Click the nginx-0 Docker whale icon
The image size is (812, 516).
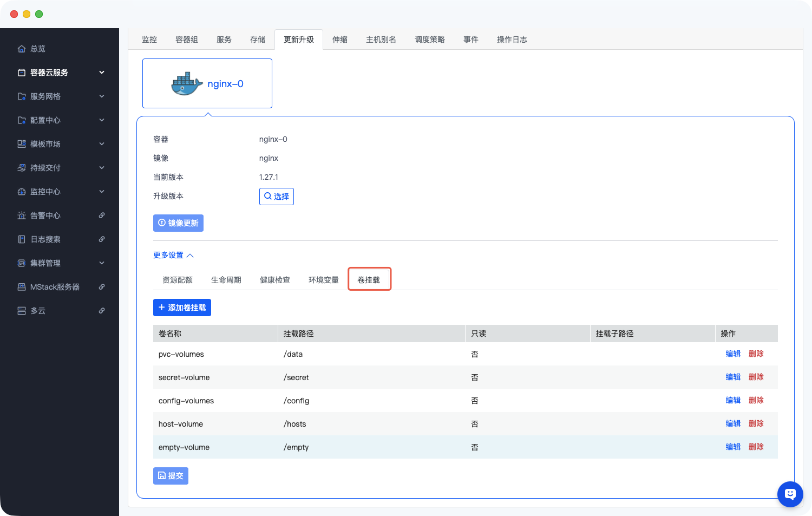point(187,84)
